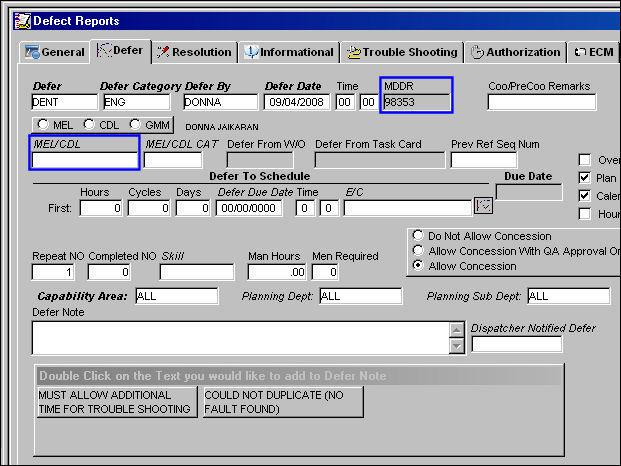Image resolution: width=621 pixels, height=466 pixels.
Task: Click the Defer From W/O field
Action: click(x=260, y=160)
